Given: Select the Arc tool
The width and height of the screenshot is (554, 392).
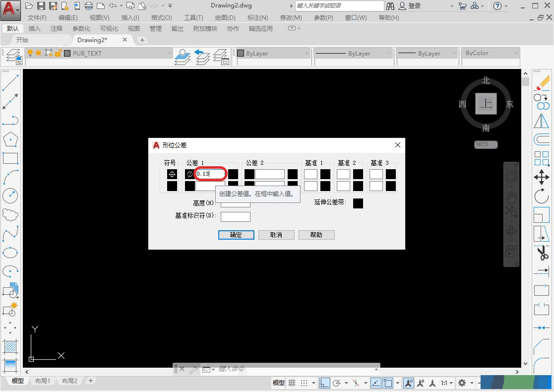Looking at the screenshot, I should 10,177.
